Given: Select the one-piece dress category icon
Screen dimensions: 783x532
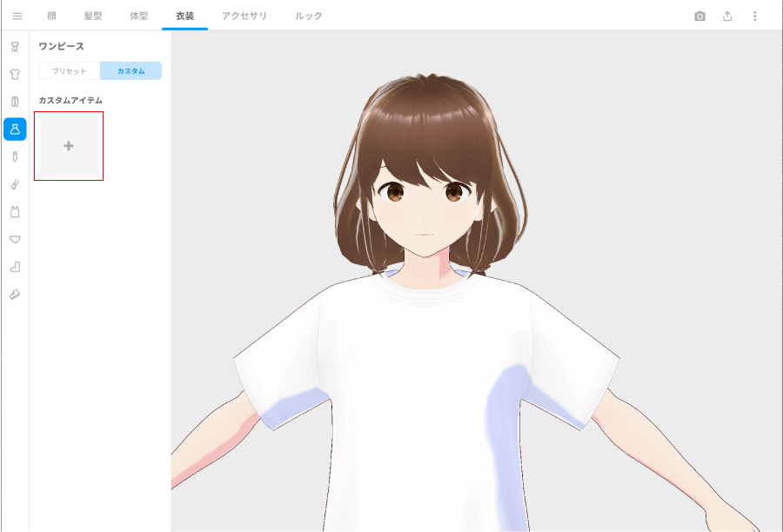Looking at the screenshot, I should click(15, 130).
